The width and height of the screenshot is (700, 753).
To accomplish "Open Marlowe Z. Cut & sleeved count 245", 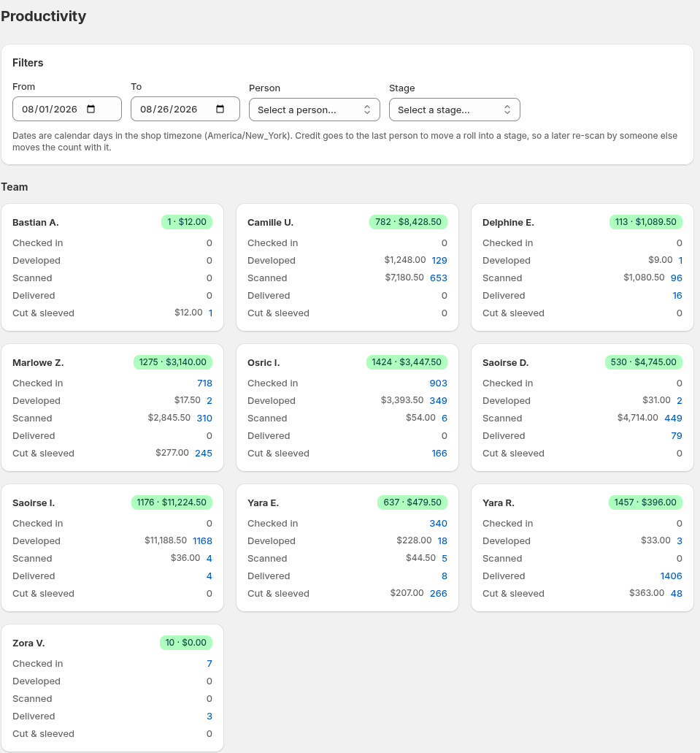I will point(204,453).
